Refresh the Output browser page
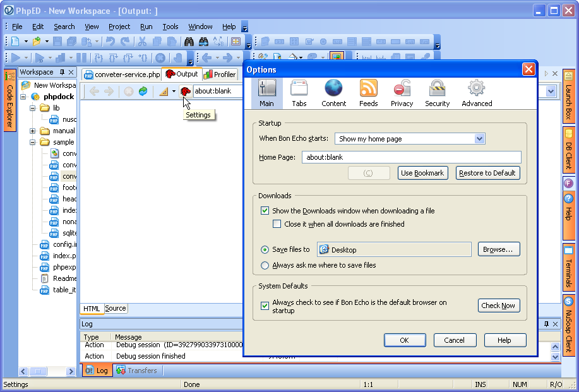 click(143, 91)
